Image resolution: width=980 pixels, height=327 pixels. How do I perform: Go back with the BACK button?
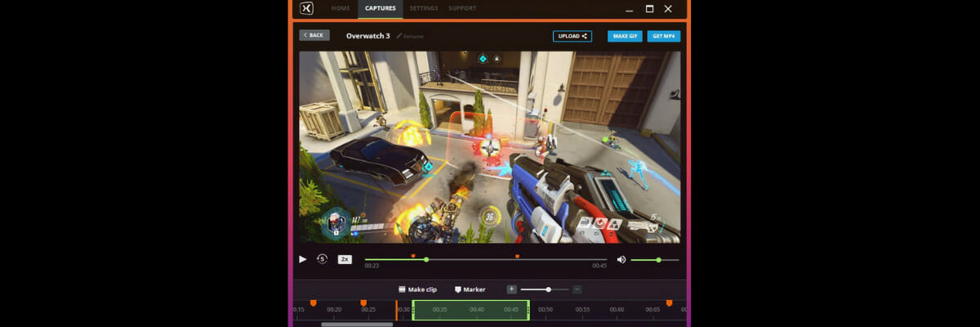coord(314,35)
